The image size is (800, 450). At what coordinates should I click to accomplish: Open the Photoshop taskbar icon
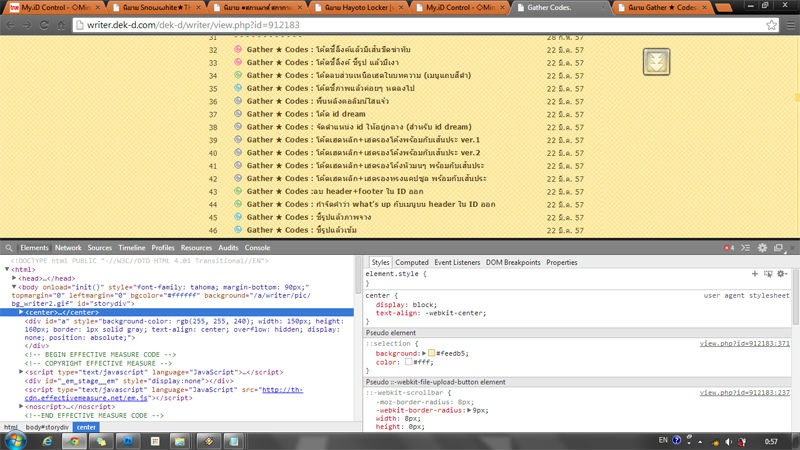click(x=128, y=441)
